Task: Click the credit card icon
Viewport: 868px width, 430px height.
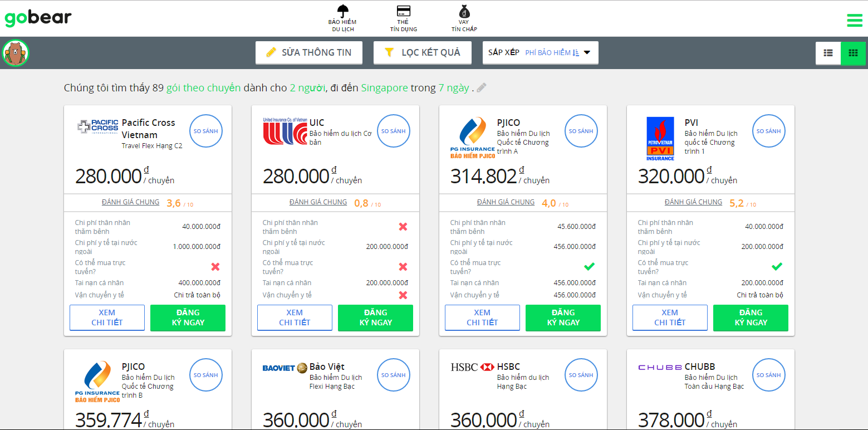Action: tap(404, 11)
